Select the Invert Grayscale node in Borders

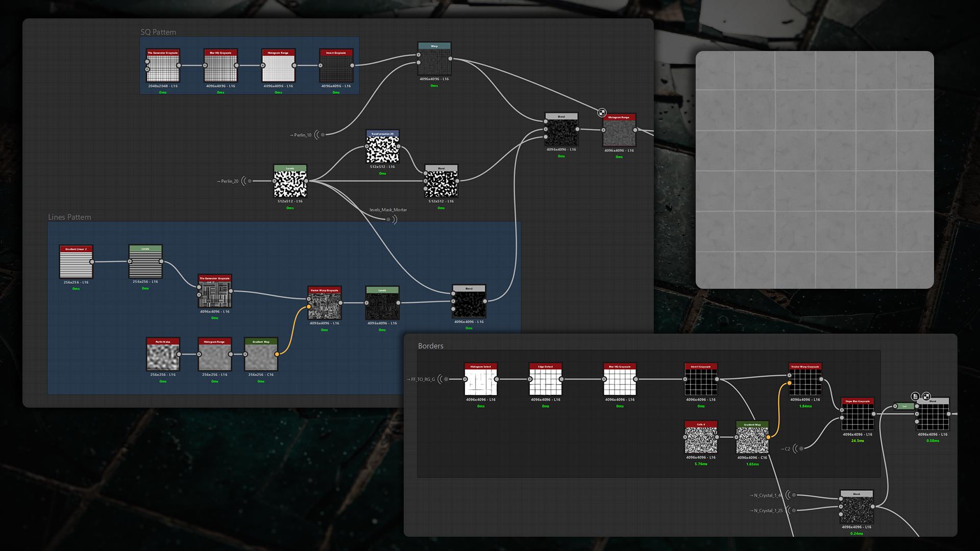pos(701,379)
